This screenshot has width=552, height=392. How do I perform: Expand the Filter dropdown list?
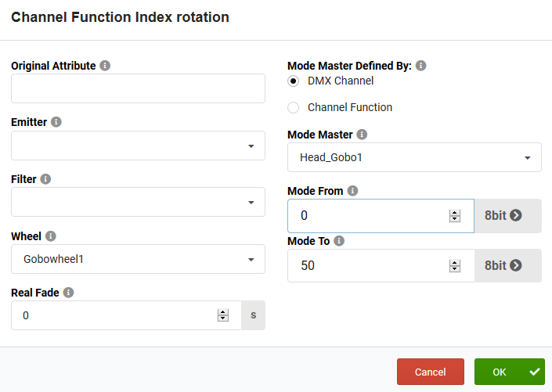click(138, 202)
